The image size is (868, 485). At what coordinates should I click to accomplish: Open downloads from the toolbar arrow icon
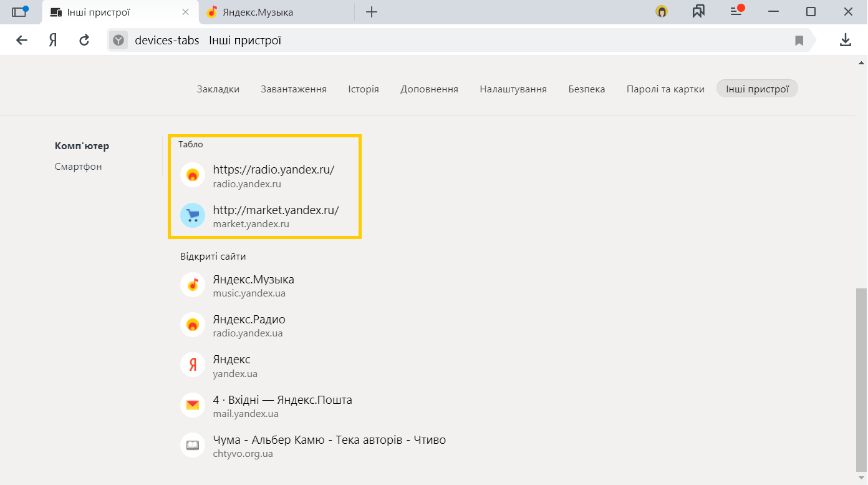[845, 41]
